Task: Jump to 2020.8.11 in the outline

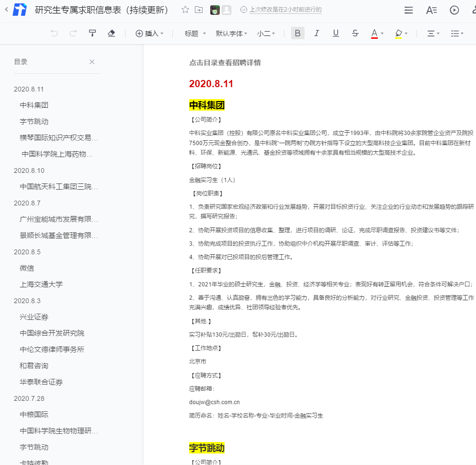Action: tap(29, 89)
